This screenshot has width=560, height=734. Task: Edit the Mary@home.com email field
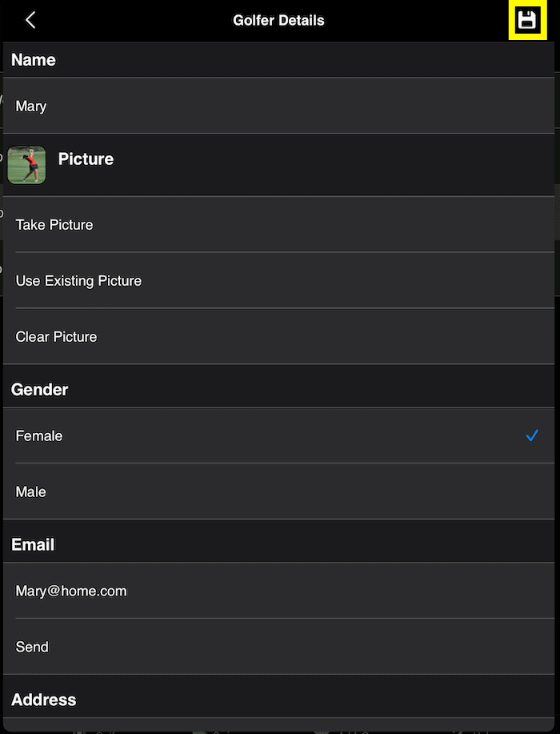[279, 591]
